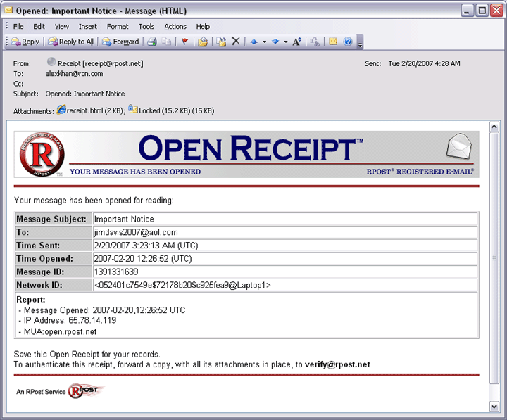Open the Previous Item dropdown arrow

[x=264, y=42]
